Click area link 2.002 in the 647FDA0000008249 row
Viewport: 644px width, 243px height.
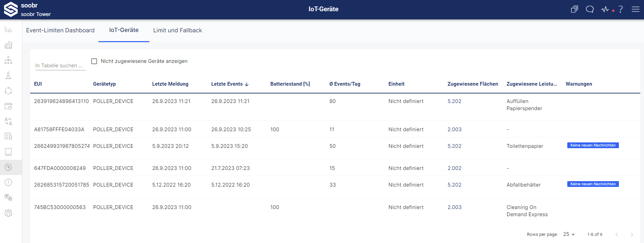click(454, 168)
